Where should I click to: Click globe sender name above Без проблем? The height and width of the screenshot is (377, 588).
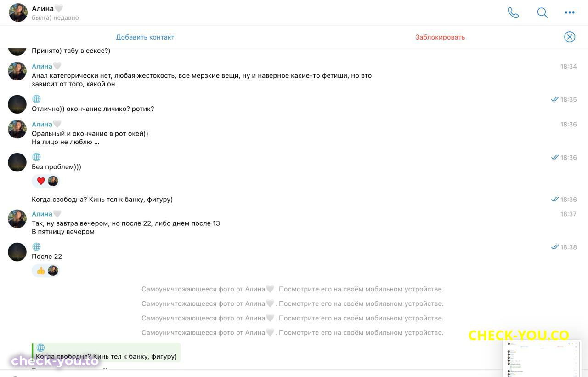point(37,157)
